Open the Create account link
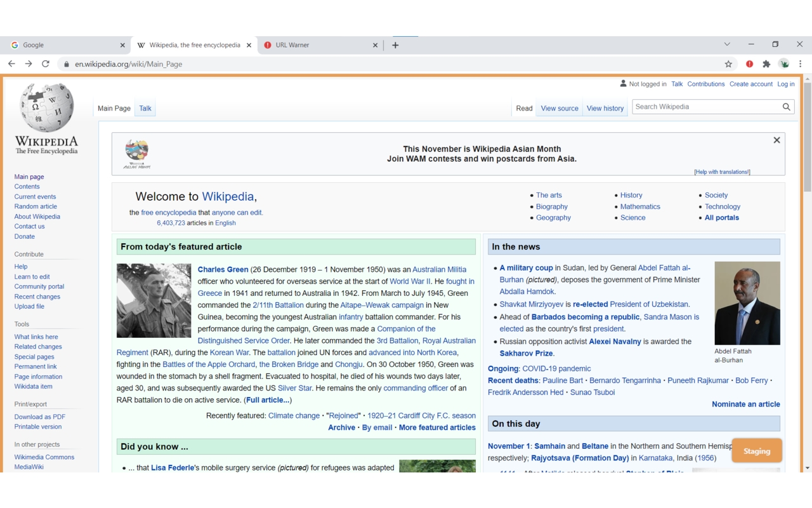This screenshot has height=508, width=812. 751,84
